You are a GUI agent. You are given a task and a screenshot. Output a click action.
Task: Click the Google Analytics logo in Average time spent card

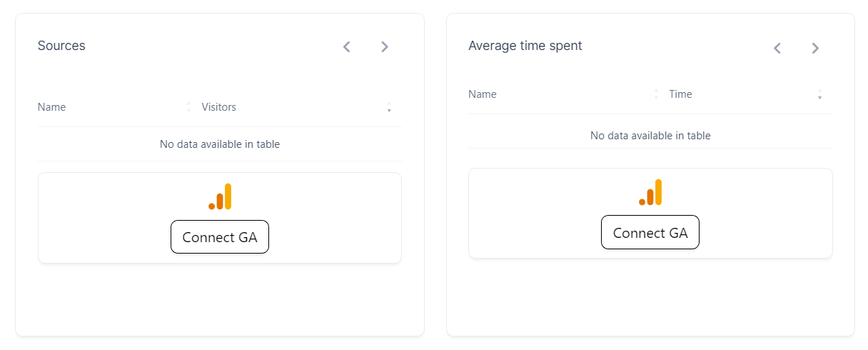coord(650,192)
